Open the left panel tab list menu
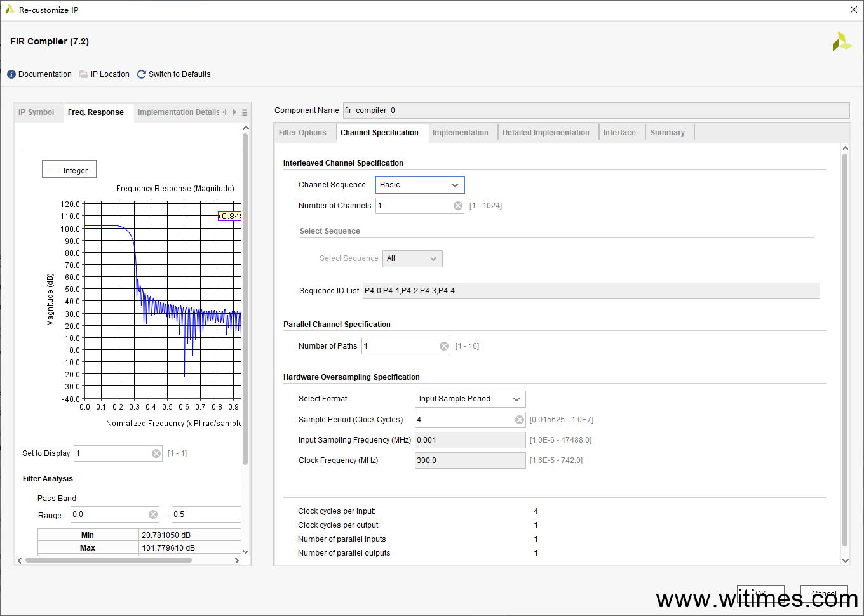Image resolution: width=864 pixels, height=616 pixels. [x=245, y=112]
